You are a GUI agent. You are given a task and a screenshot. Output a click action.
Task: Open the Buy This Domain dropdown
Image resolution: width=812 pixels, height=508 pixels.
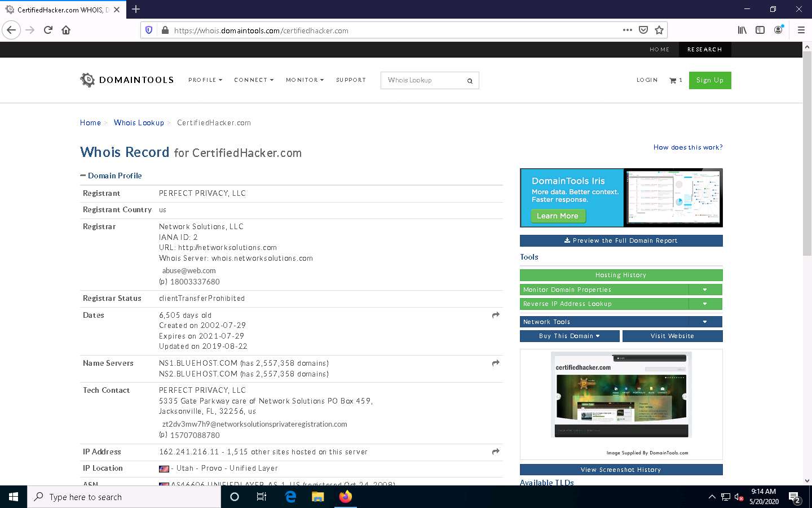point(570,336)
